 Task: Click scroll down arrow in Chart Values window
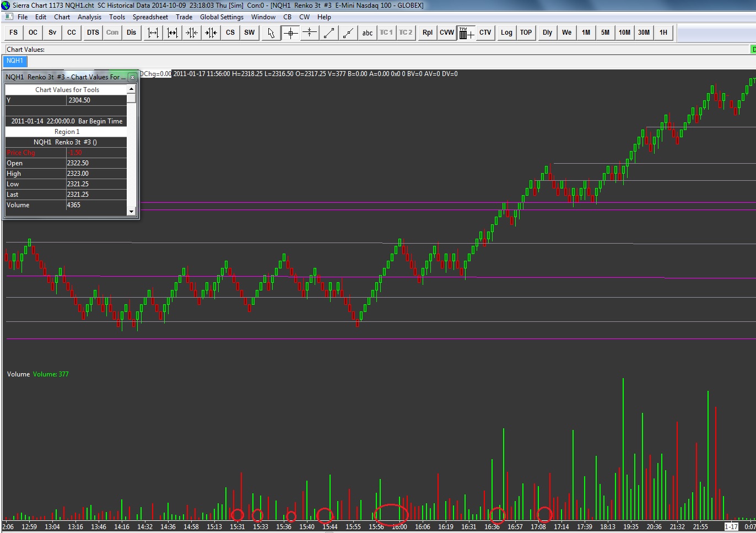(x=131, y=211)
